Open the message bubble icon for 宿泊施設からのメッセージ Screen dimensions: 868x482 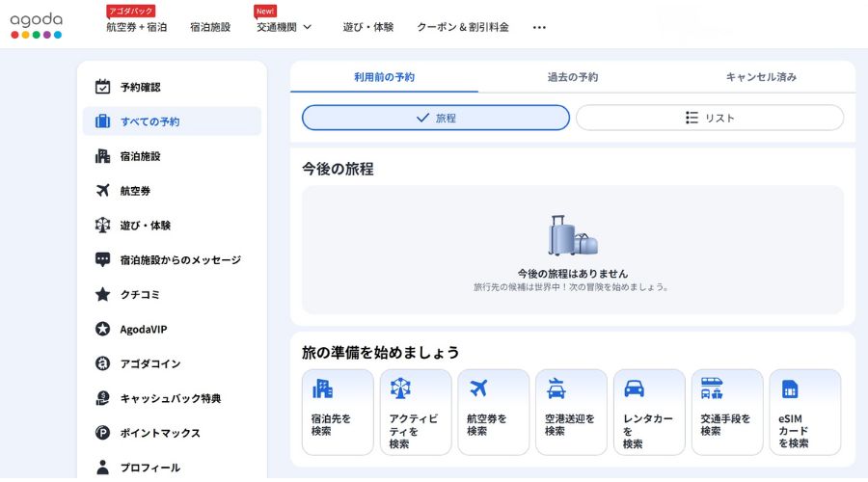pos(102,259)
